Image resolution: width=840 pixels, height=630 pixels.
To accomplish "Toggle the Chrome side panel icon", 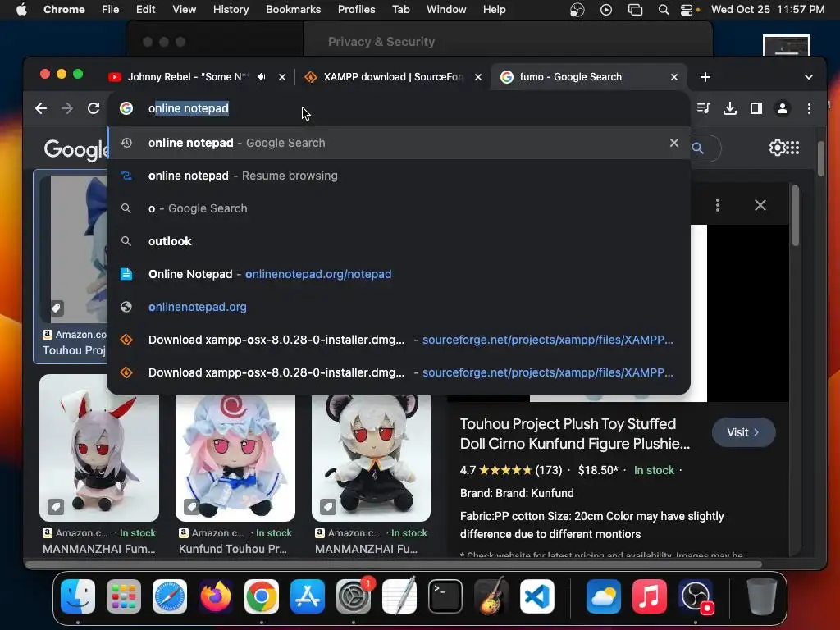I will click(756, 109).
